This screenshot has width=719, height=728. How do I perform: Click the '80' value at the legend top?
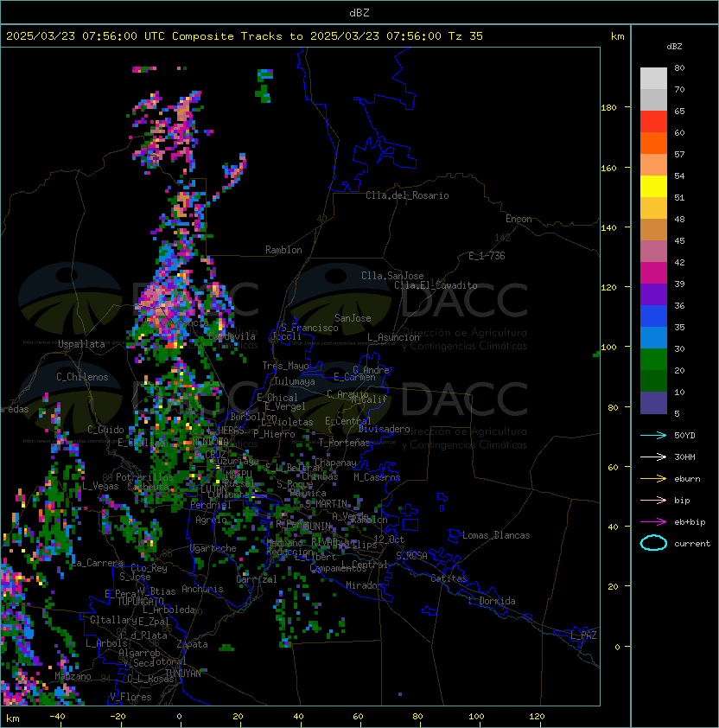coord(679,67)
